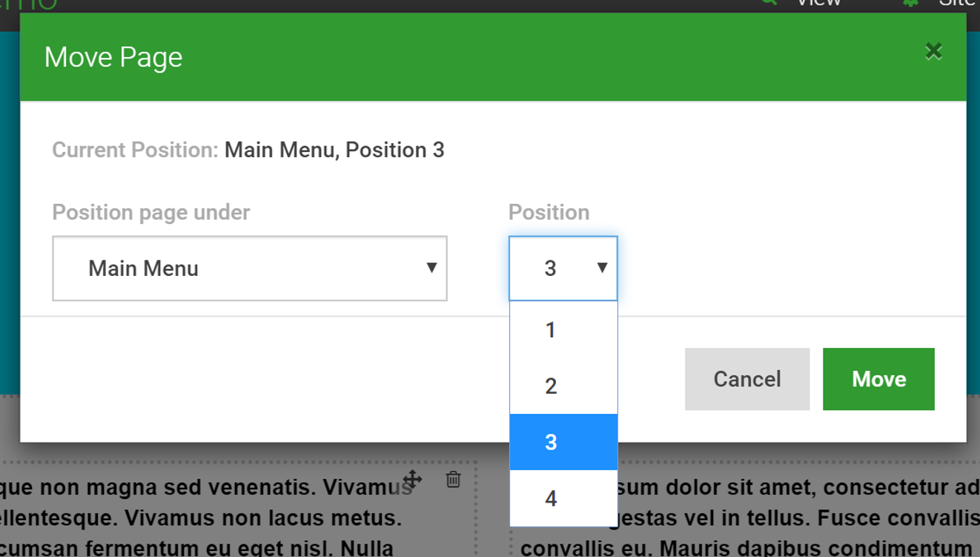Click the Cancel button
The width and height of the screenshot is (980, 557).
click(747, 379)
